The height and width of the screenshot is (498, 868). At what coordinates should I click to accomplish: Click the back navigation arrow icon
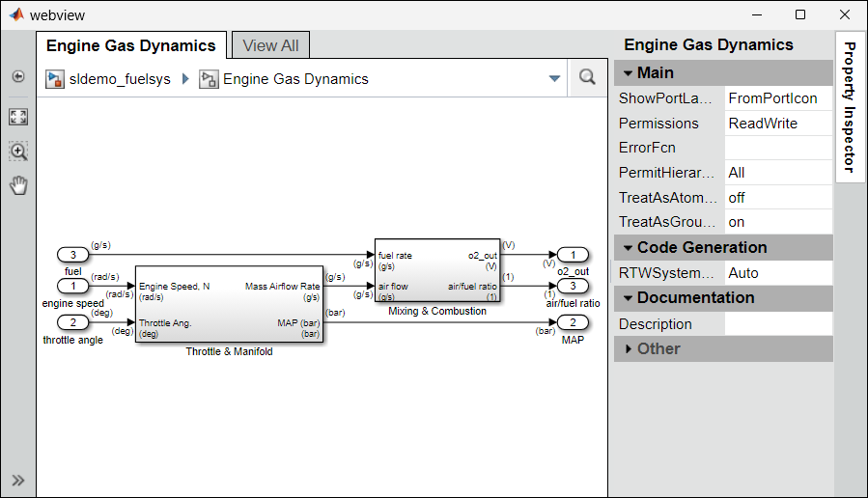coord(17,76)
